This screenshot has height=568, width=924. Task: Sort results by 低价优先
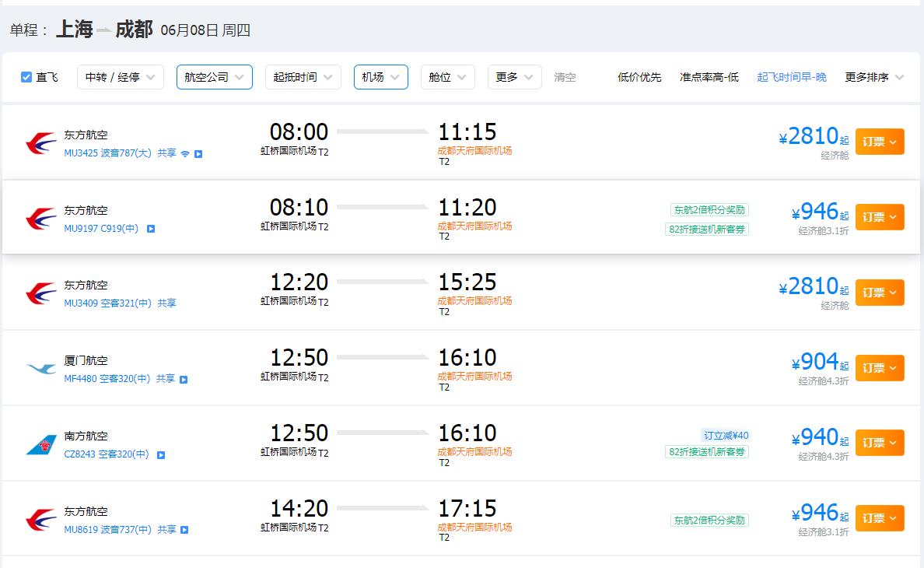coord(639,77)
